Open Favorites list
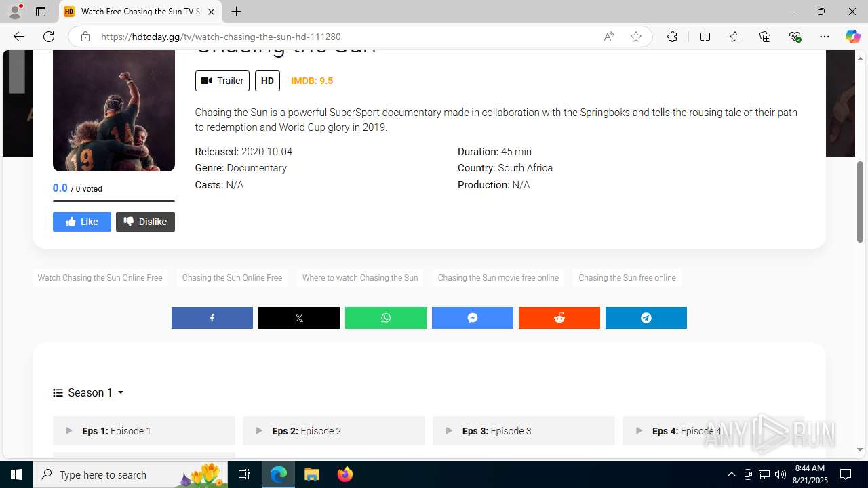The width and height of the screenshot is (868, 488). tap(735, 37)
